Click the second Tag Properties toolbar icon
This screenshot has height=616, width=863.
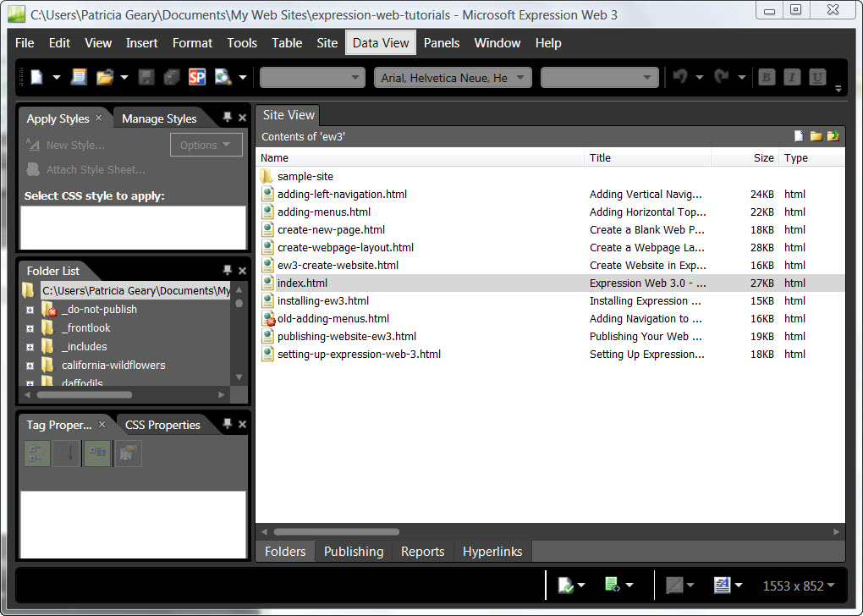[66, 453]
